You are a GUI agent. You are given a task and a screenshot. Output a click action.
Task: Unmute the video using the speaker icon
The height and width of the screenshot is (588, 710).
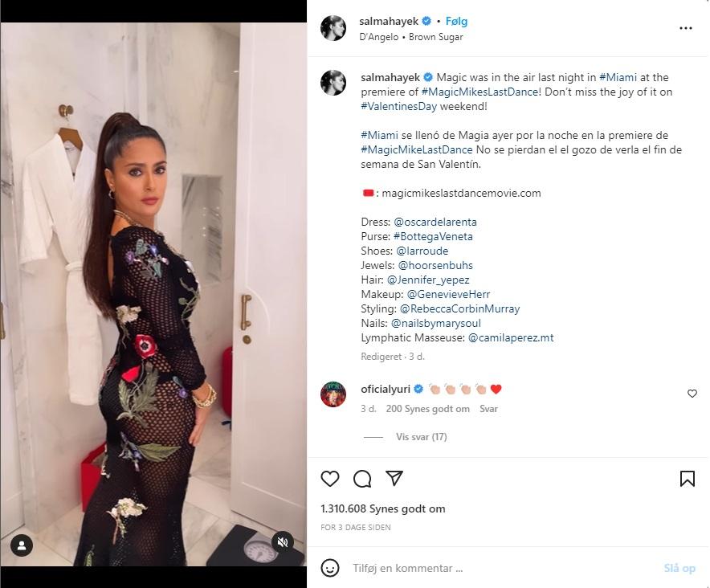click(x=283, y=541)
